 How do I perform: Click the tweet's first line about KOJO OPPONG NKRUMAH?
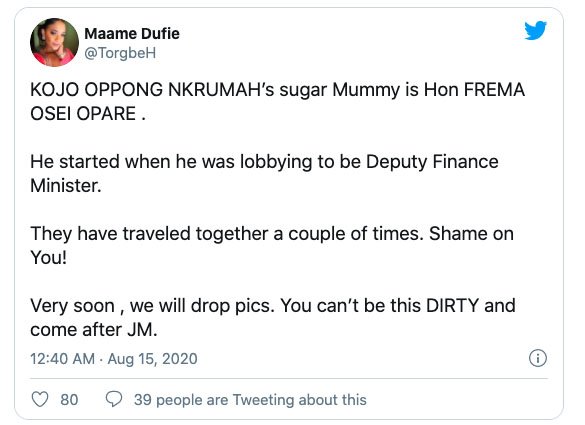(277, 90)
